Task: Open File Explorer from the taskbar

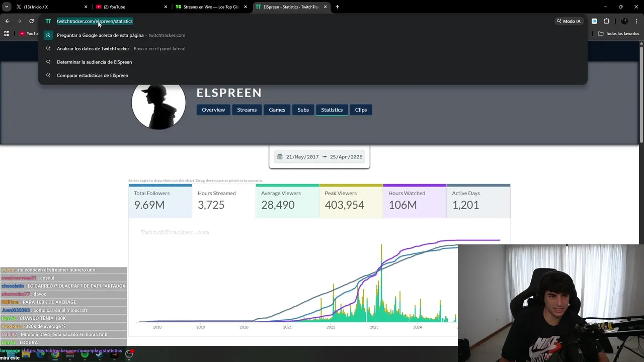Action: tap(26, 354)
